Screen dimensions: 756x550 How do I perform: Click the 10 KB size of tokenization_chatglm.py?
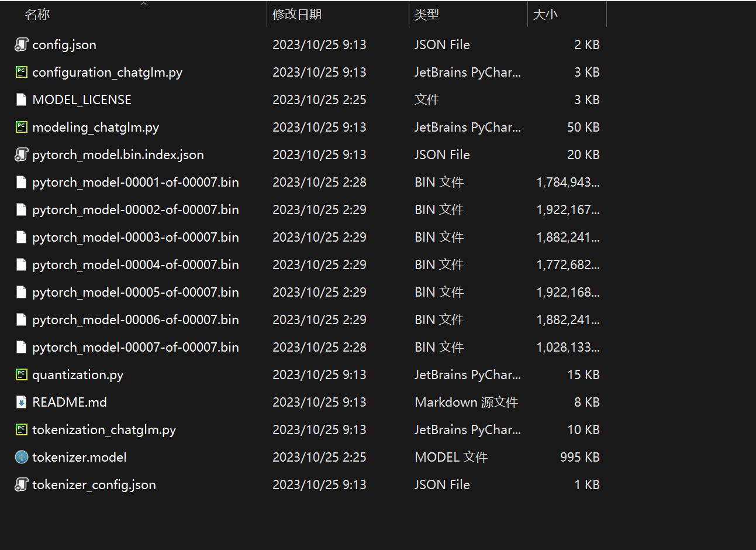[584, 429]
